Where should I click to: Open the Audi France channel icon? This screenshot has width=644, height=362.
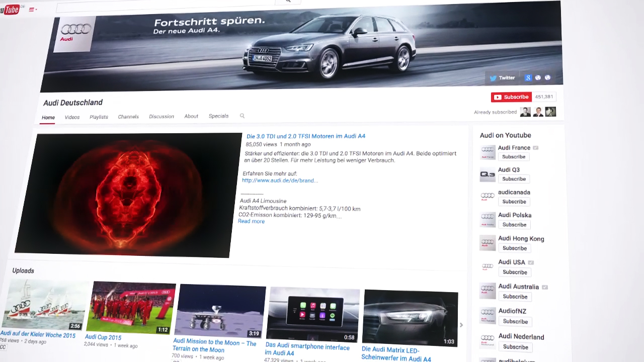tap(488, 152)
